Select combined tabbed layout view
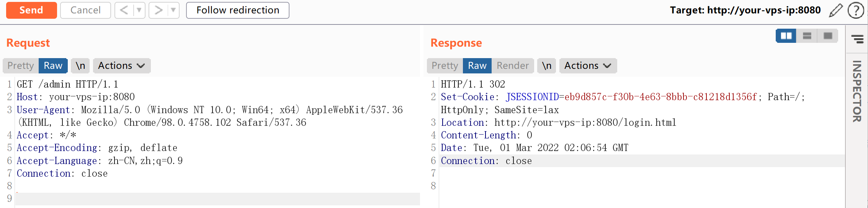This screenshot has width=868, height=208. (827, 36)
